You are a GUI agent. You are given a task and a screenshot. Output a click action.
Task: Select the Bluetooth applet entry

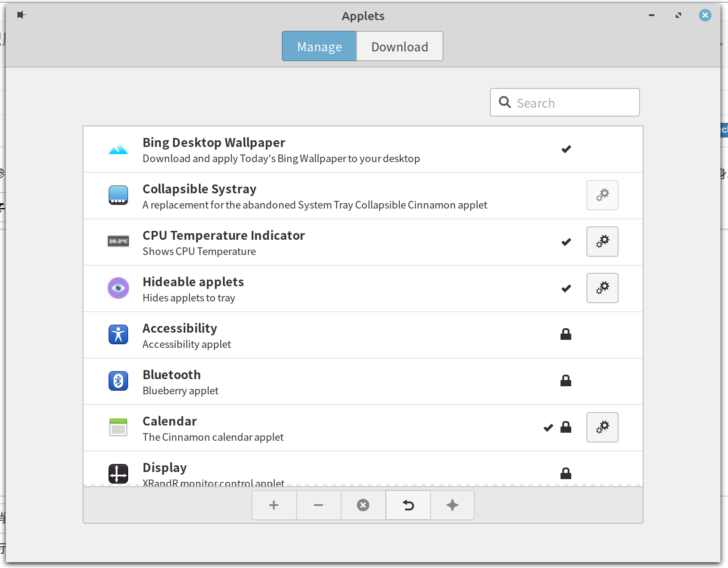click(x=313, y=382)
